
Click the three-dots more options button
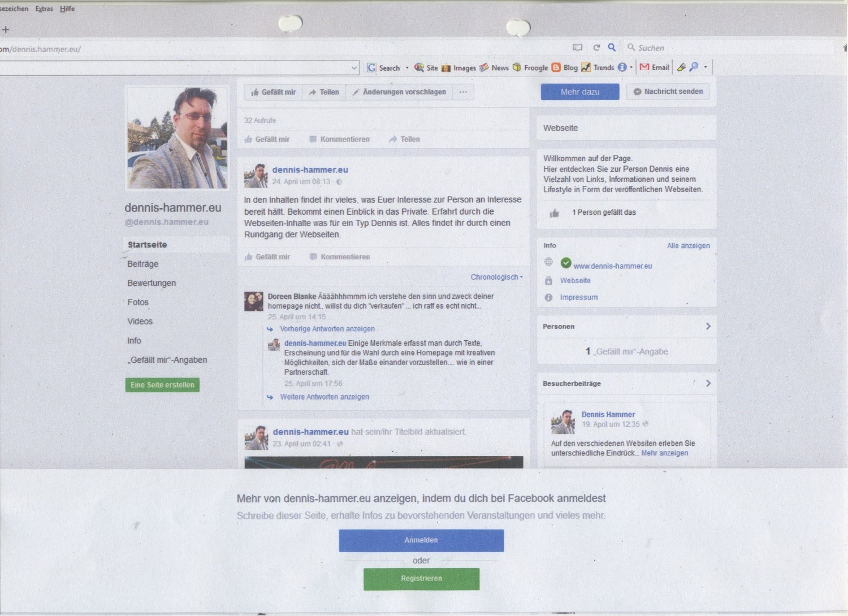(463, 92)
